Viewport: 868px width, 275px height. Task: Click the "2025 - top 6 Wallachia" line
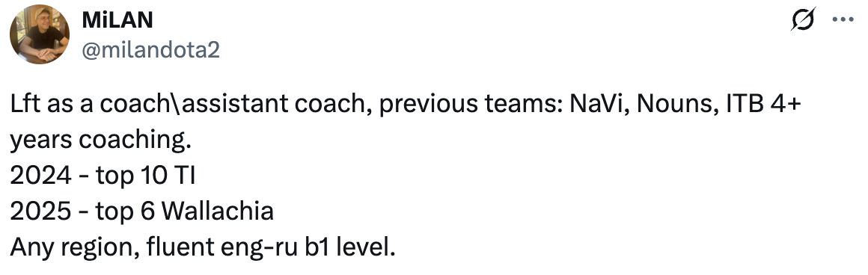point(141,211)
